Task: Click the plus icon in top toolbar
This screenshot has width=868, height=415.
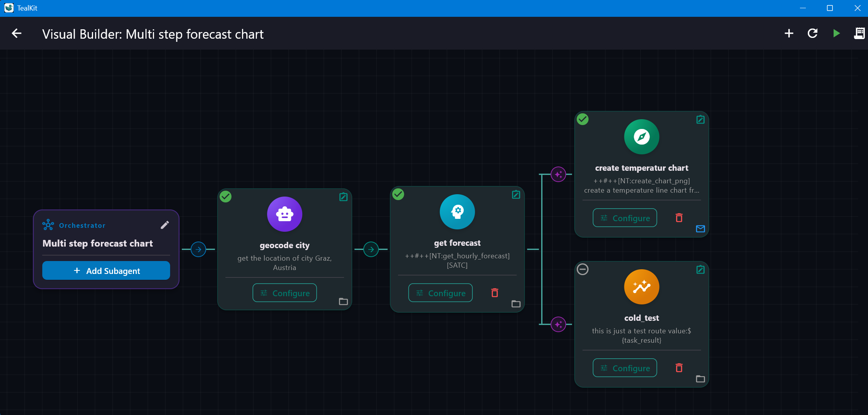Action: (x=789, y=34)
